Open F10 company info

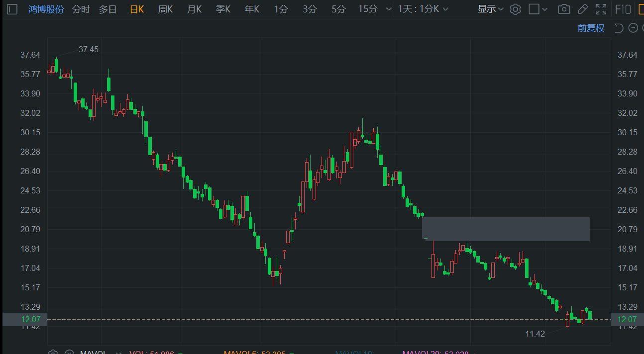click(x=623, y=9)
